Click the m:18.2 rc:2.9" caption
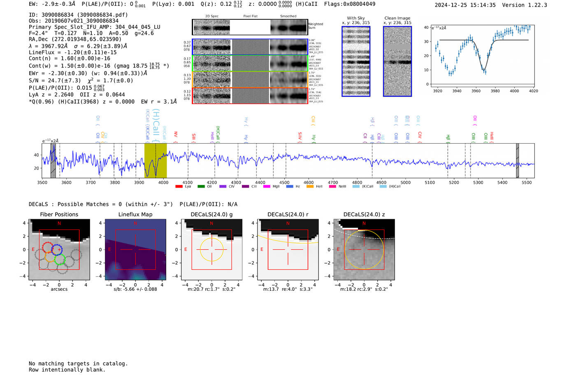The width and height of the screenshot is (576, 392). tap(364, 289)
